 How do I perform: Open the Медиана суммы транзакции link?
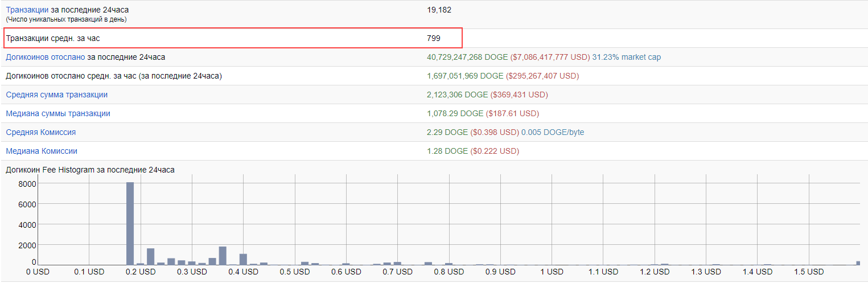[x=58, y=113]
